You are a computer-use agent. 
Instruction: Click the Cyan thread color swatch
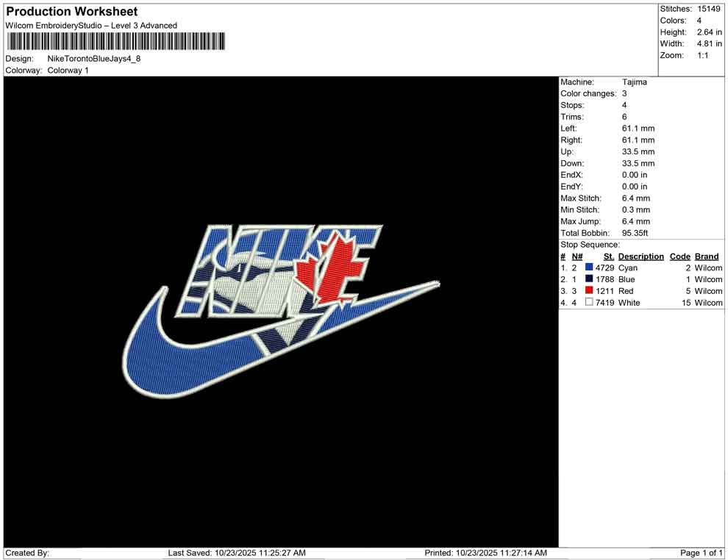pyautogui.click(x=589, y=268)
